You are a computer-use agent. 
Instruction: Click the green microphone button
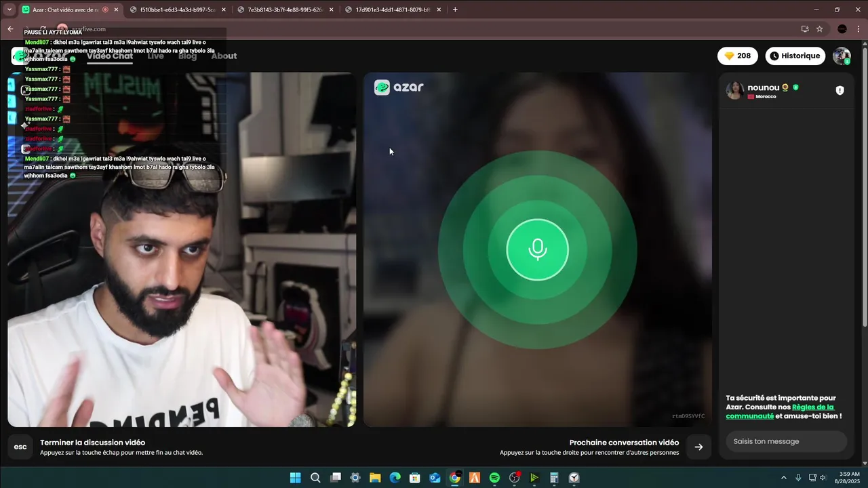(x=537, y=249)
